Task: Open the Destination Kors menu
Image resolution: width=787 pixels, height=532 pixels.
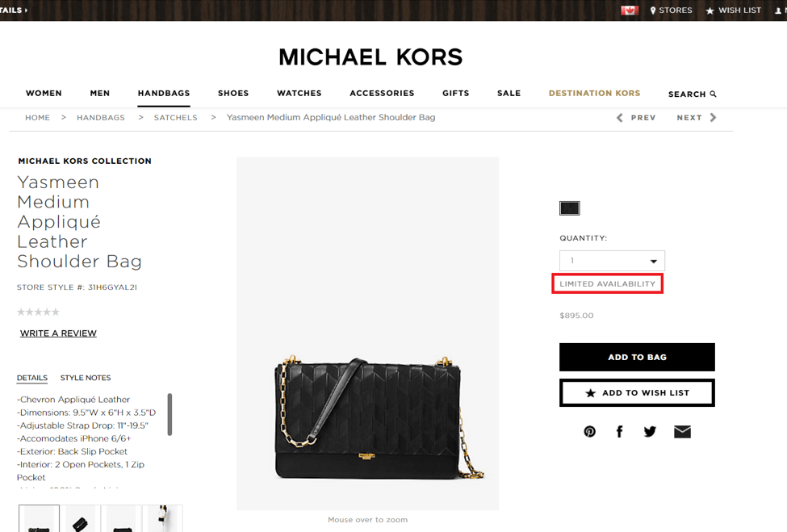Action: pyautogui.click(x=594, y=94)
